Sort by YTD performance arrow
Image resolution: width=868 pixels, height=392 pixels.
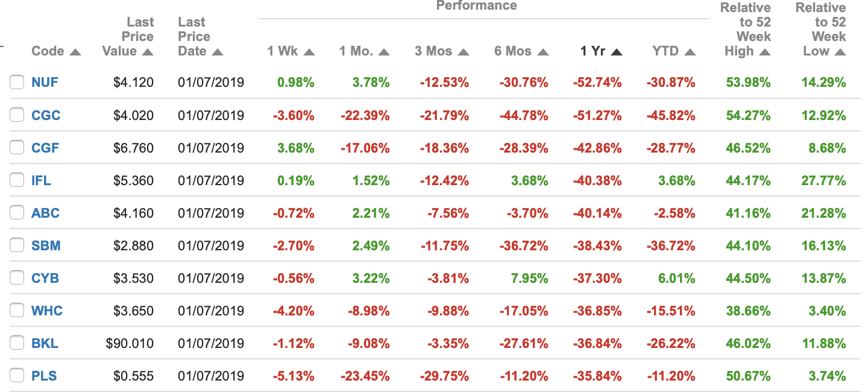(x=690, y=52)
